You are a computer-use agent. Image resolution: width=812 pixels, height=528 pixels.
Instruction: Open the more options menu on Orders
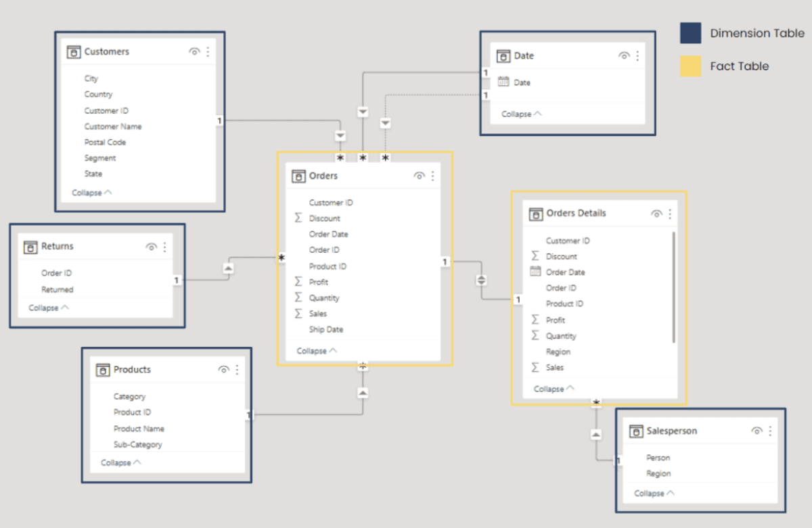click(x=432, y=176)
